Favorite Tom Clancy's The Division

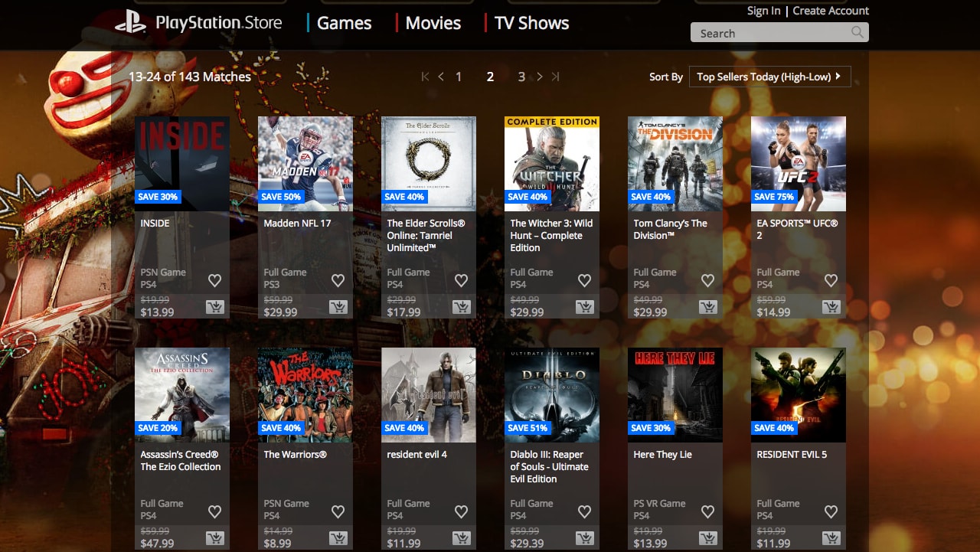coord(707,280)
